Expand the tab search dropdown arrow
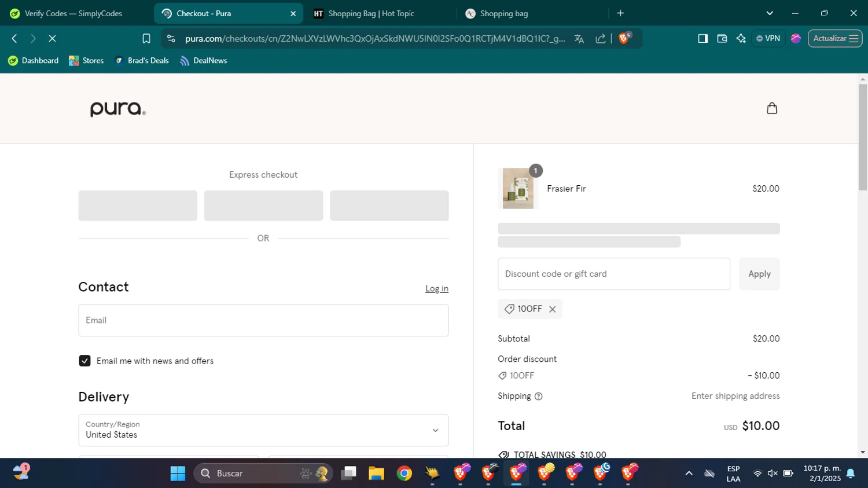Viewport: 868px width, 488px height. 770,13
